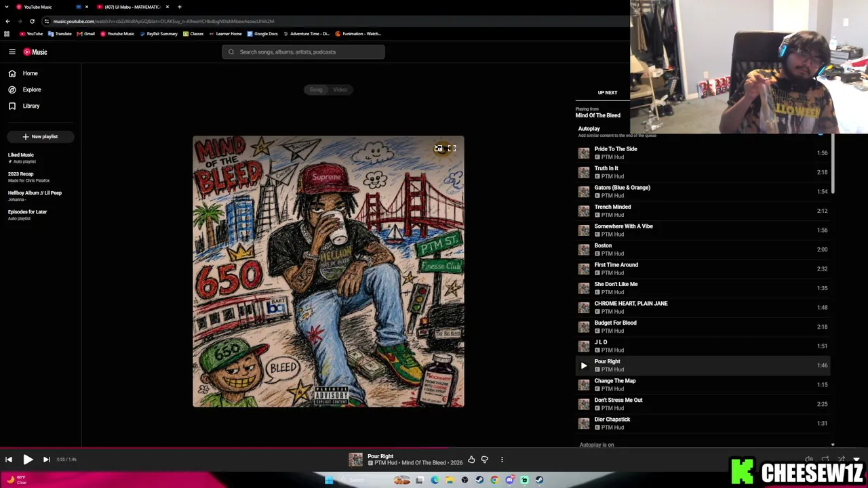Open the Funimation bookmark
This screenshot has width=868, height=488.
pos(359,34)
